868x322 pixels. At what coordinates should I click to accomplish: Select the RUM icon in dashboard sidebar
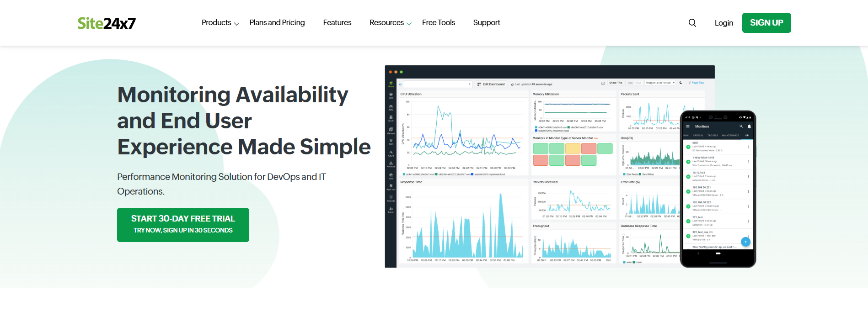(391, 176)
